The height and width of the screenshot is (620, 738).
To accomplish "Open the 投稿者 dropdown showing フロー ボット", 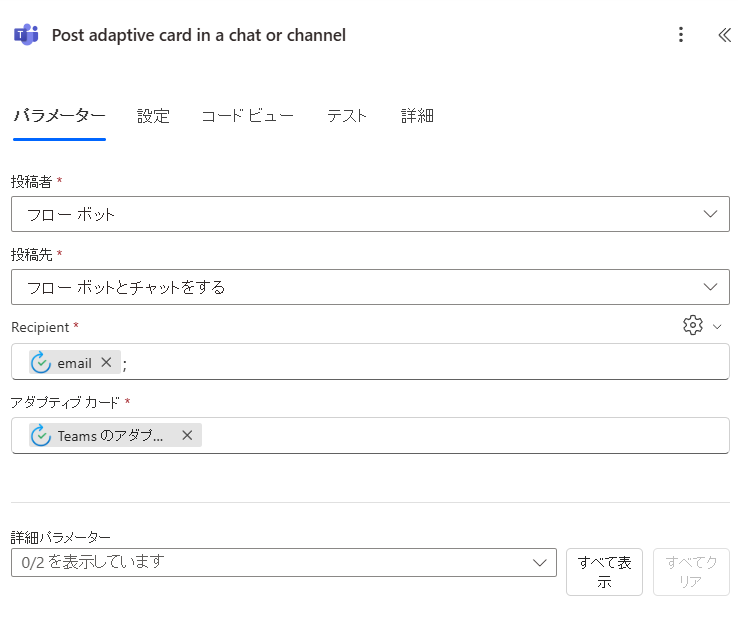I will coord(370,214).
